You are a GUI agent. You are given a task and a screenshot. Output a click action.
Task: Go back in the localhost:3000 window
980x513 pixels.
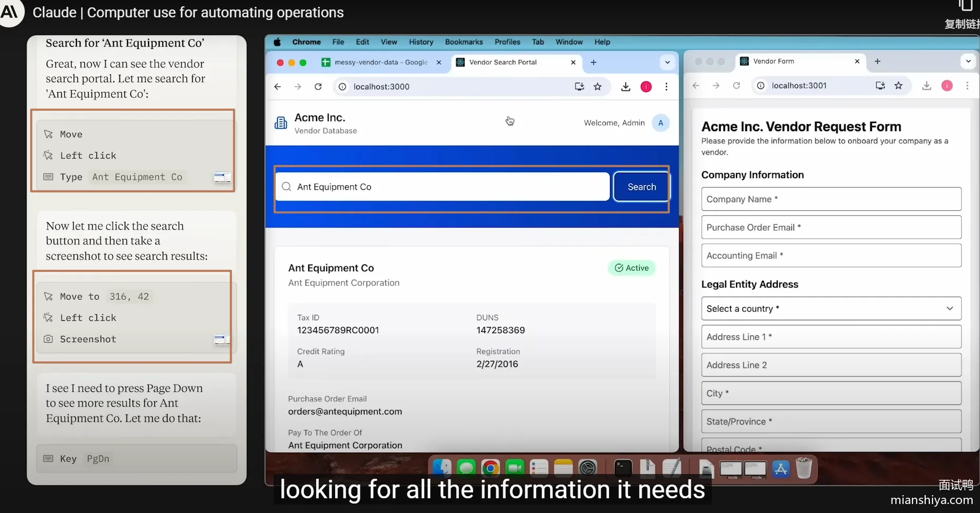pos(278,87)
